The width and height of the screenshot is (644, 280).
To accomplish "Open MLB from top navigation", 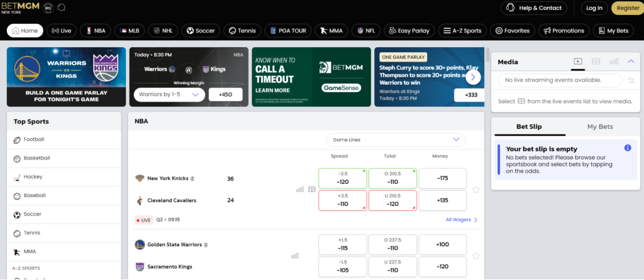I will (x=130, y=31).
